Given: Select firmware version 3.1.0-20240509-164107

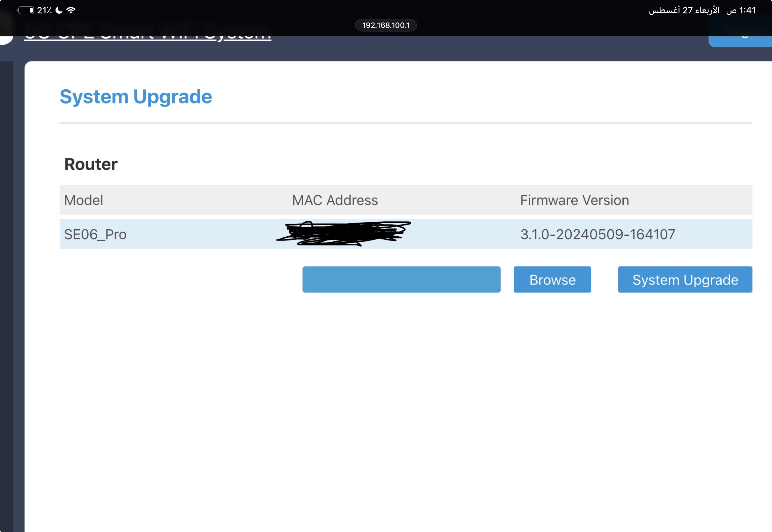Looking at the screenshot, I should 598,234.
